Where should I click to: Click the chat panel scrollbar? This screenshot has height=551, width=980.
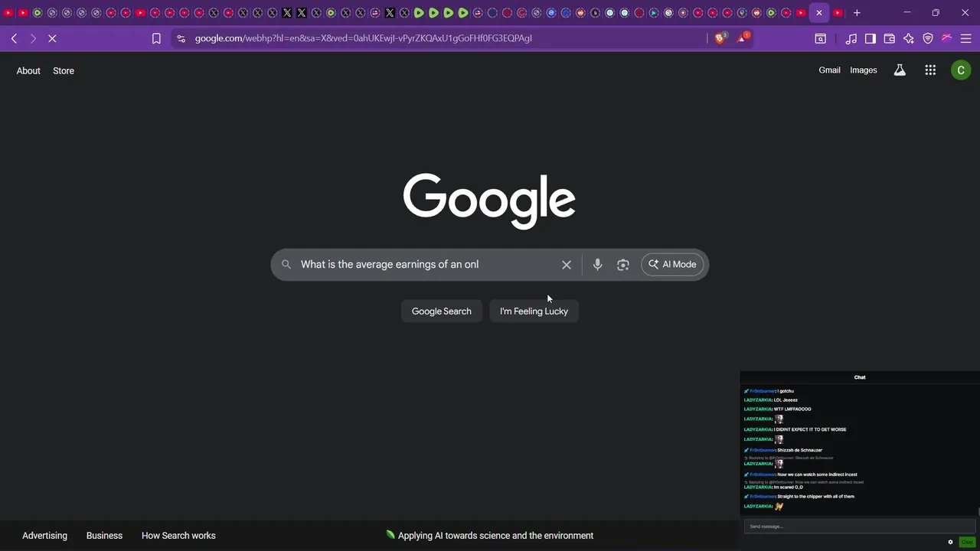978,512
